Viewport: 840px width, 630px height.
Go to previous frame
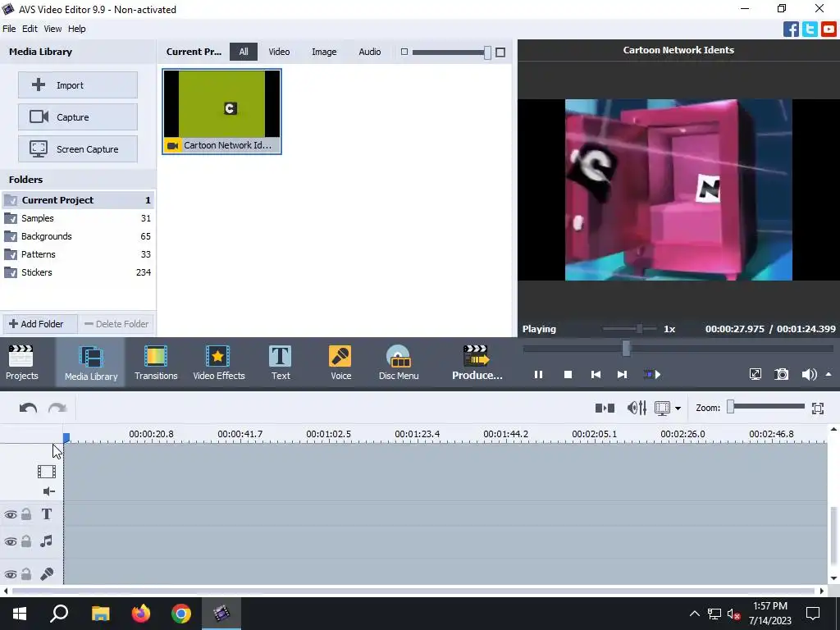[x=596, y=374]
